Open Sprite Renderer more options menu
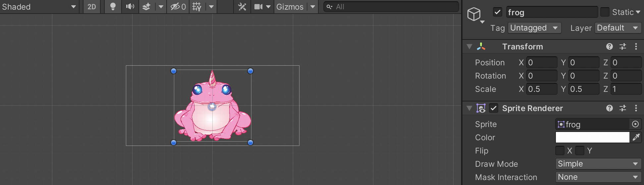The width and height of the screenshot is (644, 185). pyautogui.click(x=636, y=108)
